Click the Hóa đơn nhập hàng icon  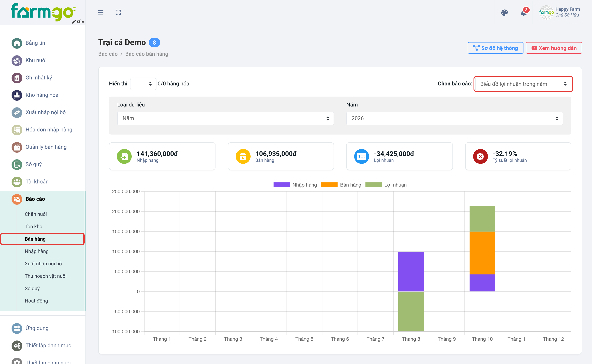pos(17,130)
